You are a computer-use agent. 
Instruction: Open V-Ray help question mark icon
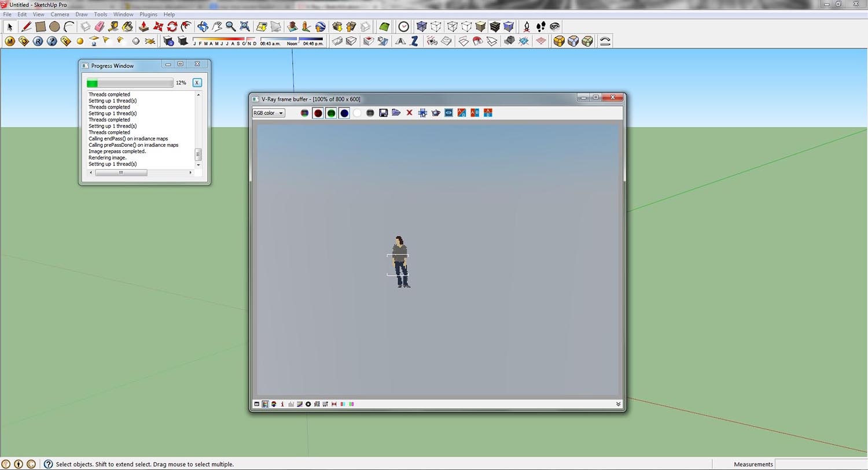[52, 41]
